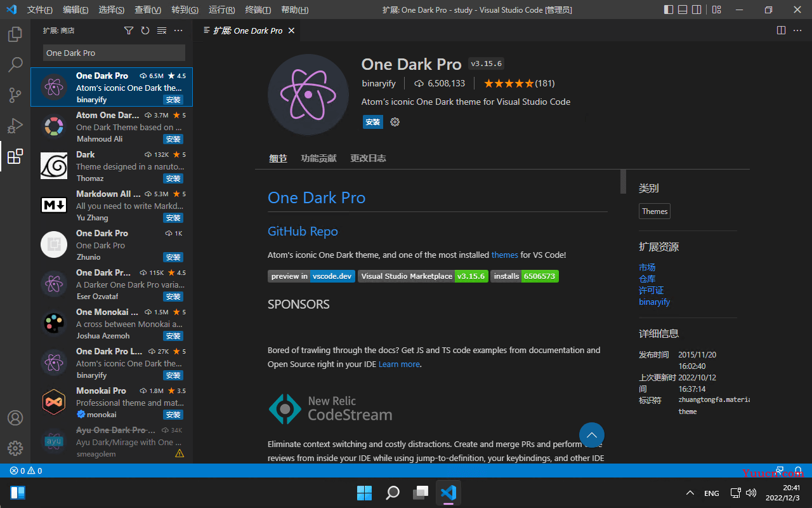Click the preview in vscode.dev badge
The width and height of the screenshot is (812, 508).
pyautogui.click(x=311, y=276)
